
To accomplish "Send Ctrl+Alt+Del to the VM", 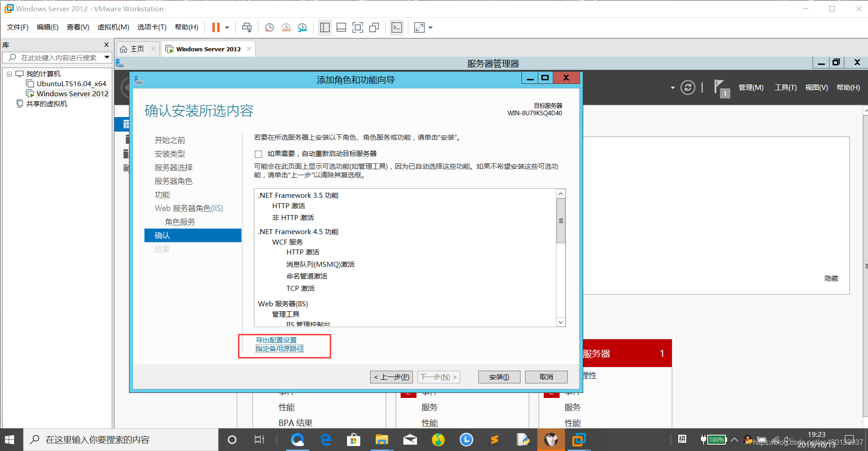I will pos(247,28).
